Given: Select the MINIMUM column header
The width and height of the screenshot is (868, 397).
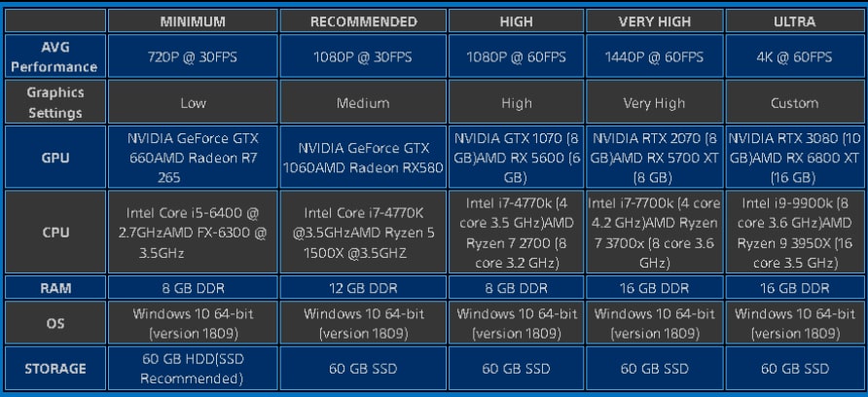Looking at the screenshot, I should 193,21.
